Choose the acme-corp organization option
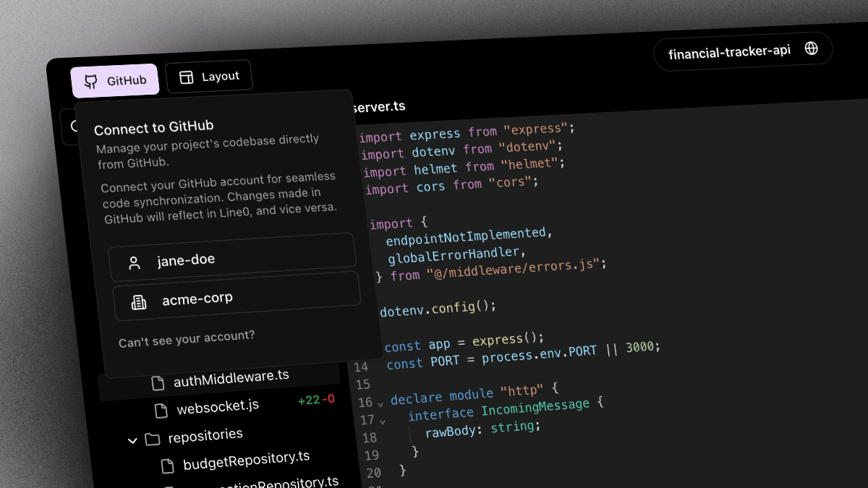Screen dimensions: 868x488 [x=237, y=296]
